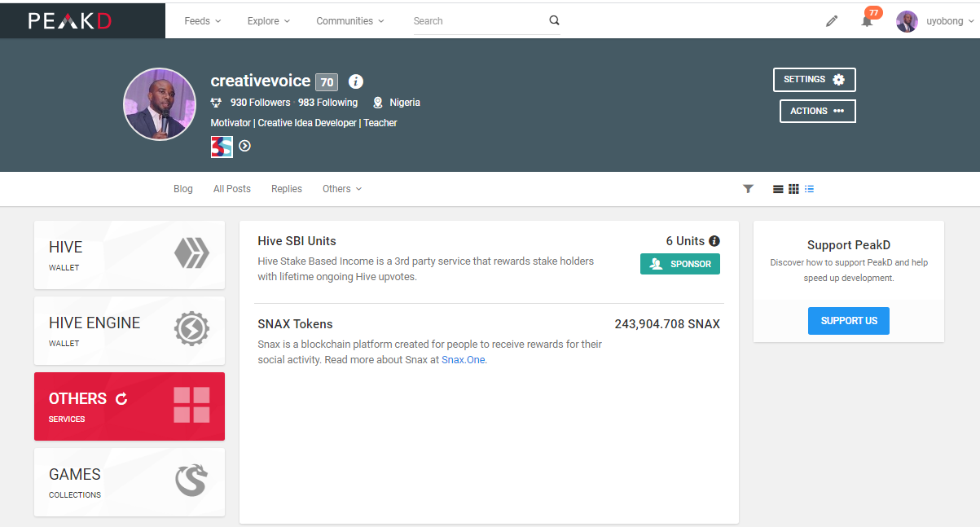The image size is (980, 527).
Task: Select the list layout view icon
Action: [x=809, y=189]
